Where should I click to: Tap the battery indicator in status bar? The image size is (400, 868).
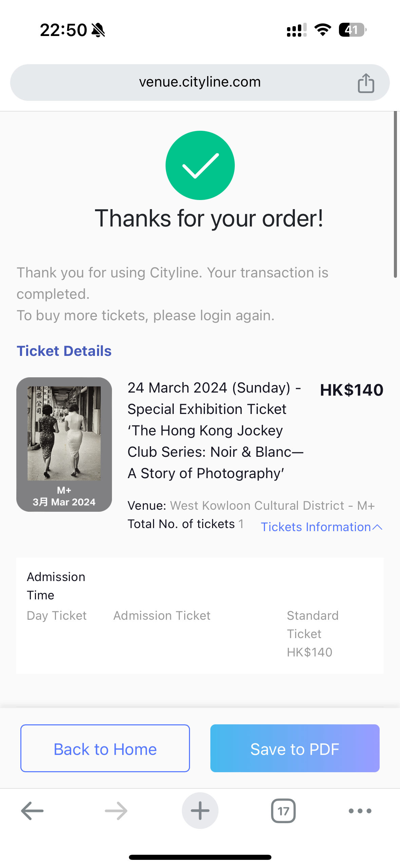tap(352, 30)
